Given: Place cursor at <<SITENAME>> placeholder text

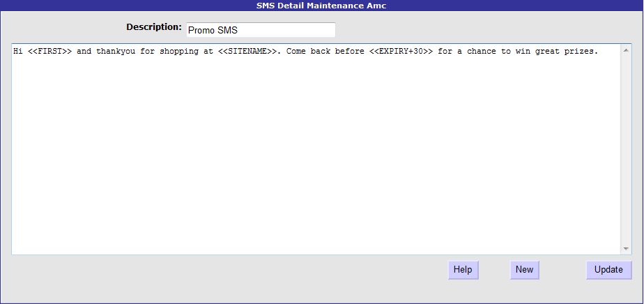Looking at the screenshot, I should coord(247,52).
